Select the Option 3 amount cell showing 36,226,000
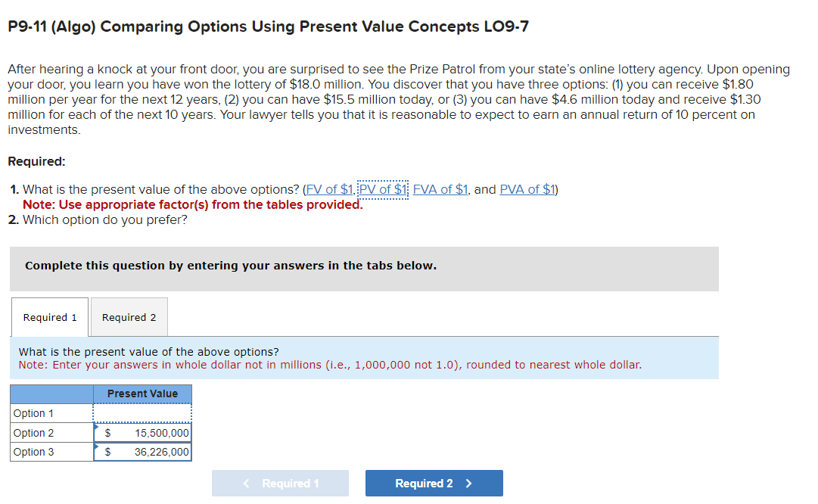 coord(148,452)
